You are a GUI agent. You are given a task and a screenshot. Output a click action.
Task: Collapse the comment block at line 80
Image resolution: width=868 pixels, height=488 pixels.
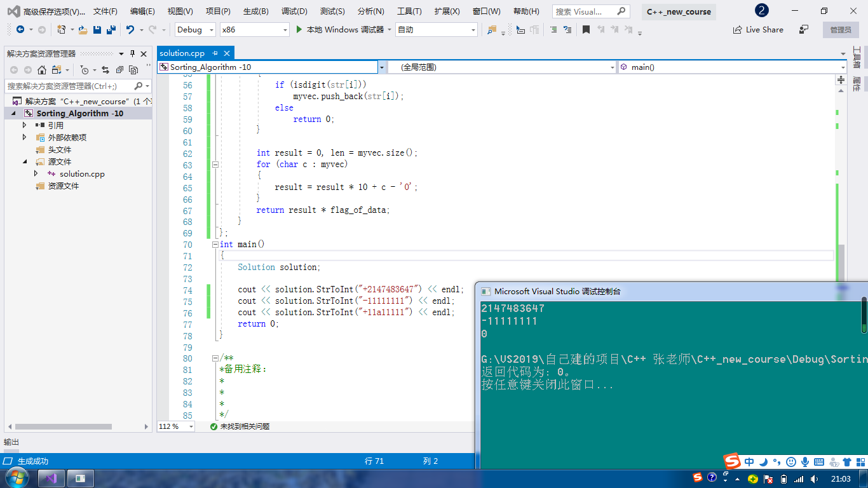[215, 358]
